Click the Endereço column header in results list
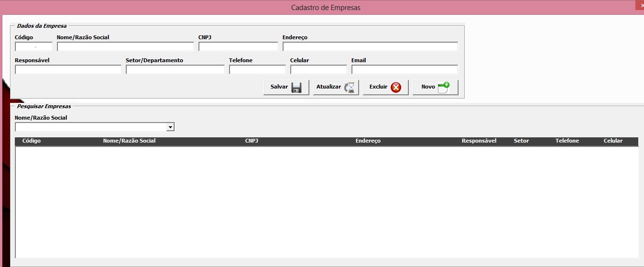 pyautogui.click(x=368, y=141)
